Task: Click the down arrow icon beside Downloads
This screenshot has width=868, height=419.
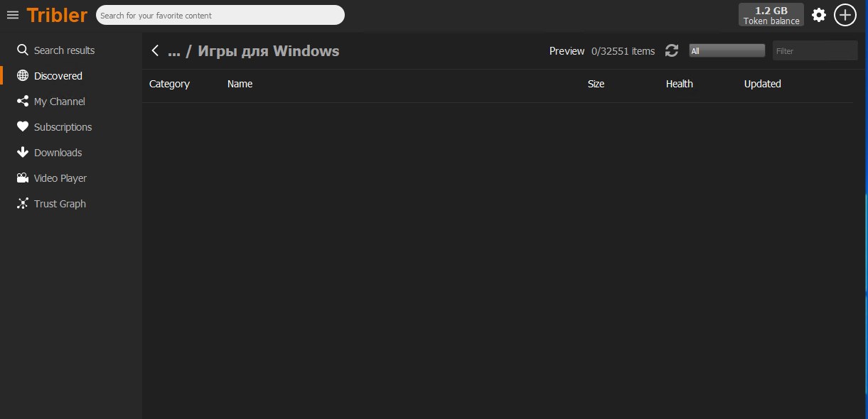Action: [x=23, y=153]
